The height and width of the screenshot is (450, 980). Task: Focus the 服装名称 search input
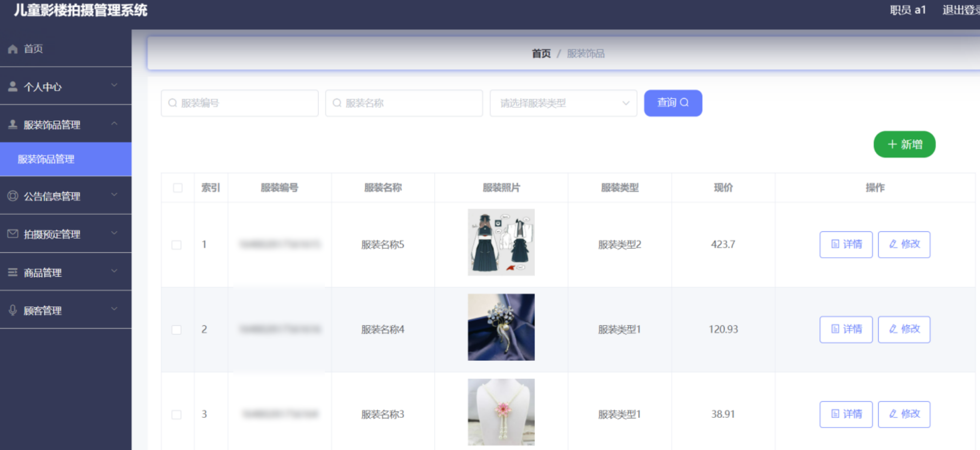click(404, 103)
